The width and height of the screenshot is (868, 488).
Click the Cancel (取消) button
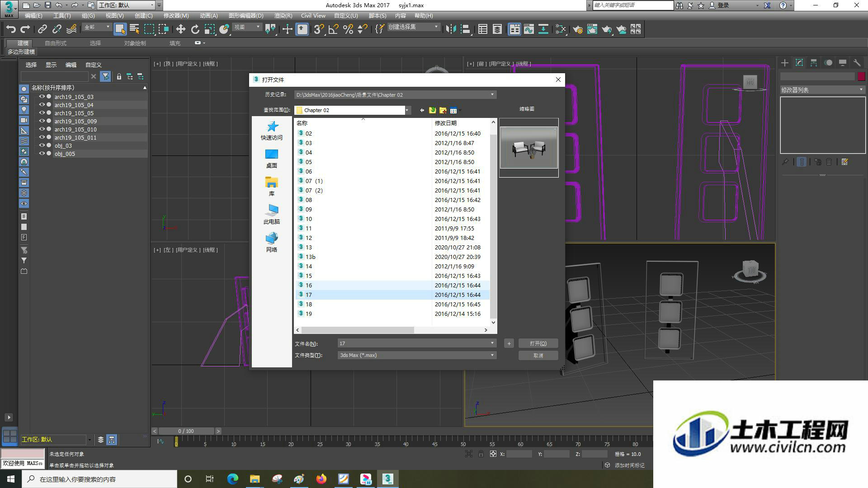click(538, 355)
